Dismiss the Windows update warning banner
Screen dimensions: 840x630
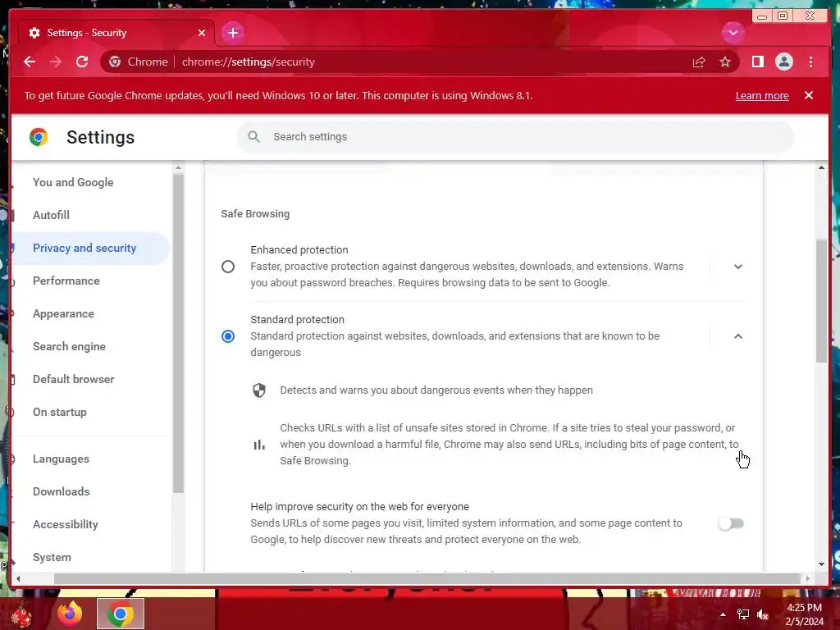pyautogui.click(x=808, y=95)
